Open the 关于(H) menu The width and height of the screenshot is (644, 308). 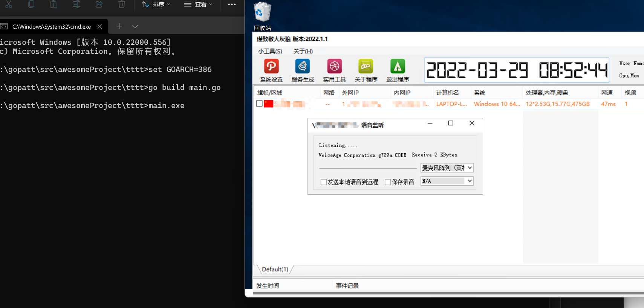click(303, 51)
